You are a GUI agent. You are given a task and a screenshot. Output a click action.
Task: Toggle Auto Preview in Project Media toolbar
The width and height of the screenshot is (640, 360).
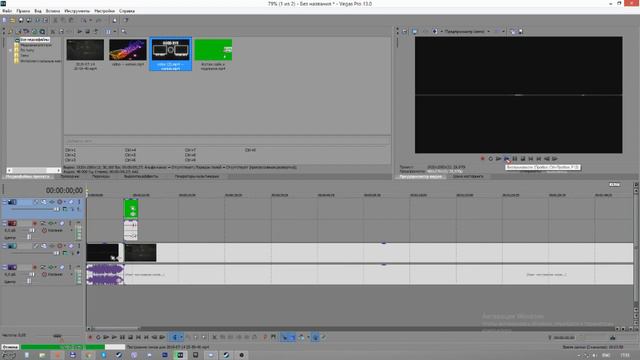[96, 31]
